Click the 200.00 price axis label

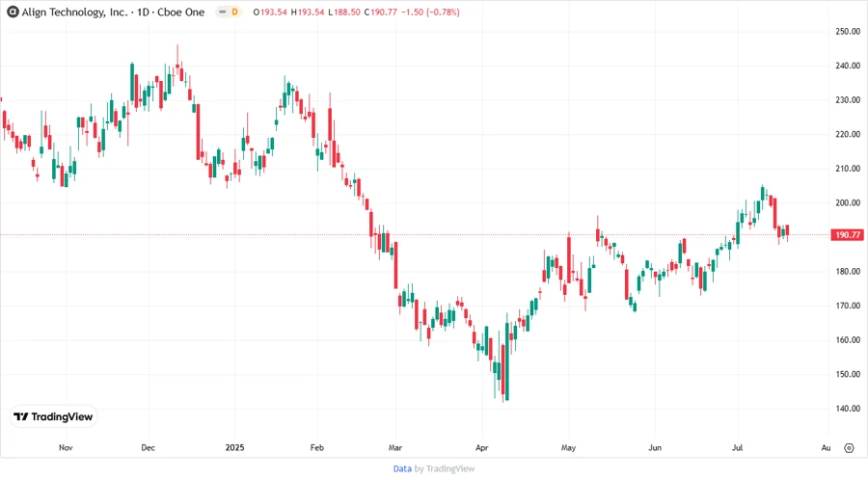click(848, 203)
